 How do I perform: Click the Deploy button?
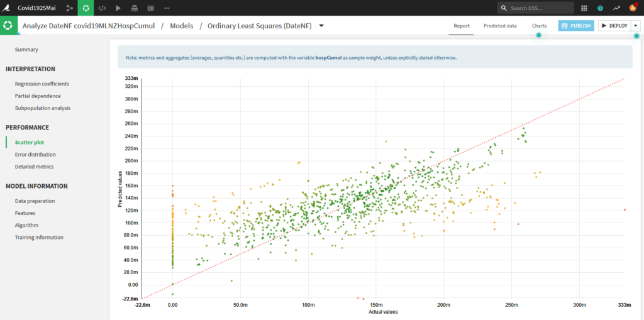pos(615,26)
